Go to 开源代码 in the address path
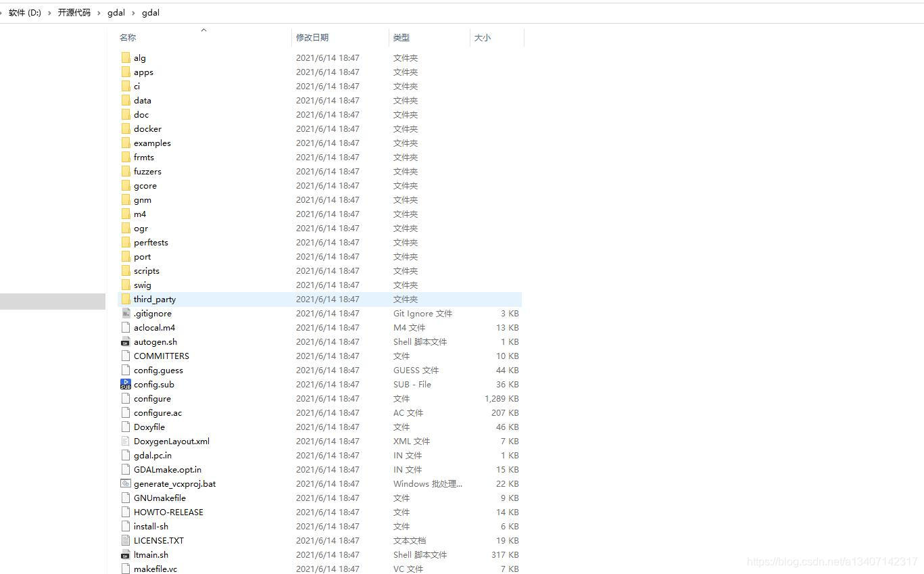This screenshot has width=924, height=574. click(x=74, y=13)
